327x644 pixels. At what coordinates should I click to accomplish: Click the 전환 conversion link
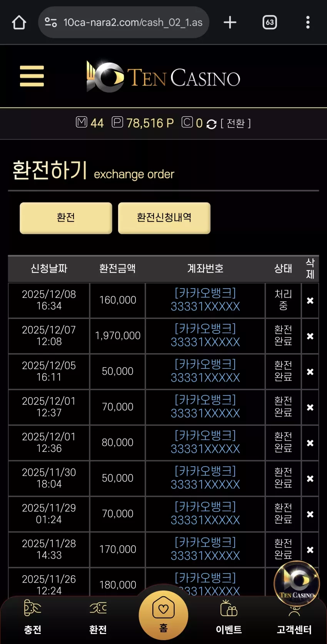(235, 123)
